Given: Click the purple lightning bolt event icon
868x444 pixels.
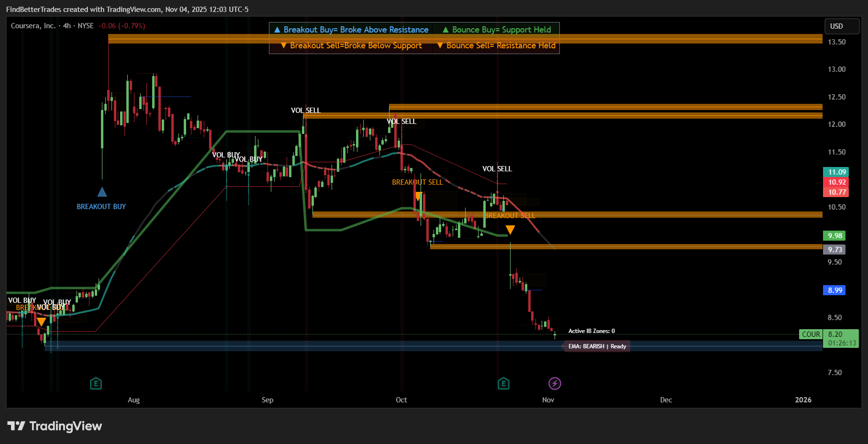Looking at the screenshot, I should 555,383.
